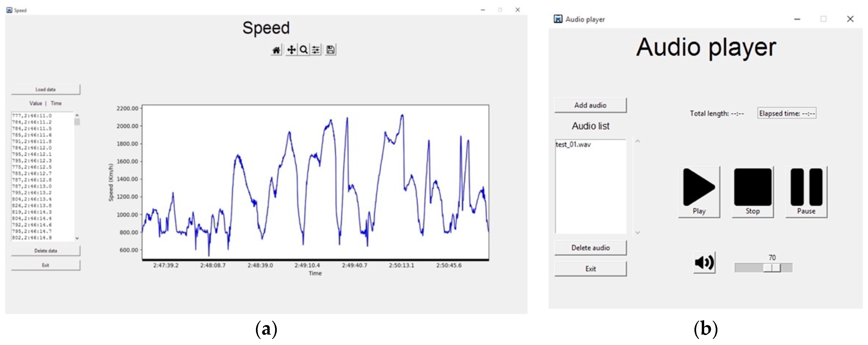868x345 pixels.
Task: Select the row 792,2:46:14.6
Action: [32, 225]
